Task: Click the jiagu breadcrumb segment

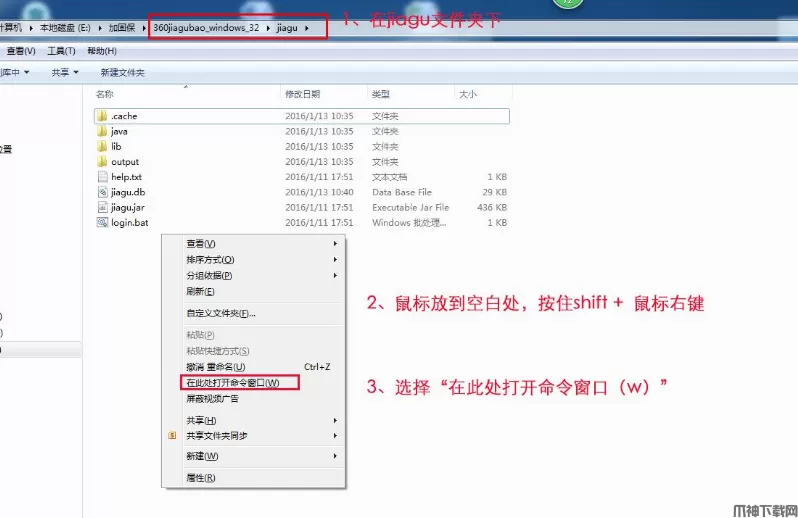Action: coord(287,27)
